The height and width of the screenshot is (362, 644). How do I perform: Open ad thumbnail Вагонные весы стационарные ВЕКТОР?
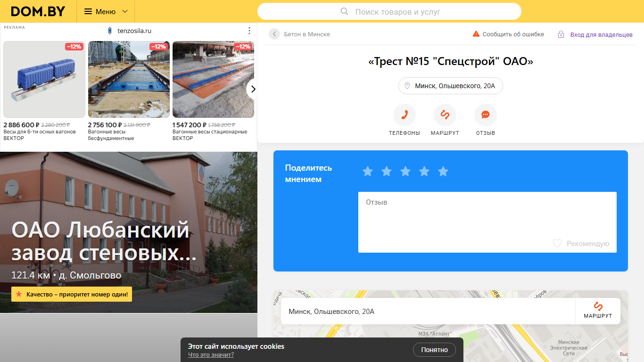pyautogui.click(x=213, y=79)
